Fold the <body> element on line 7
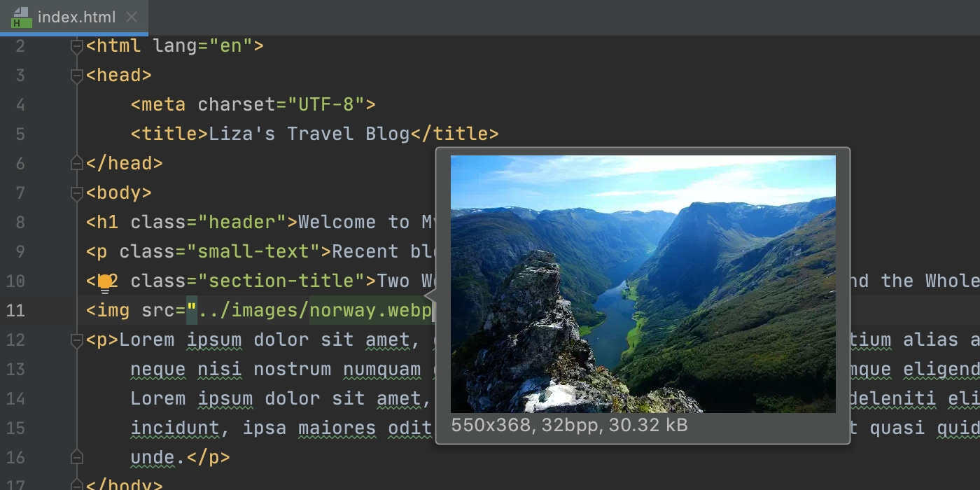980x490 pixels. [77, 193]
